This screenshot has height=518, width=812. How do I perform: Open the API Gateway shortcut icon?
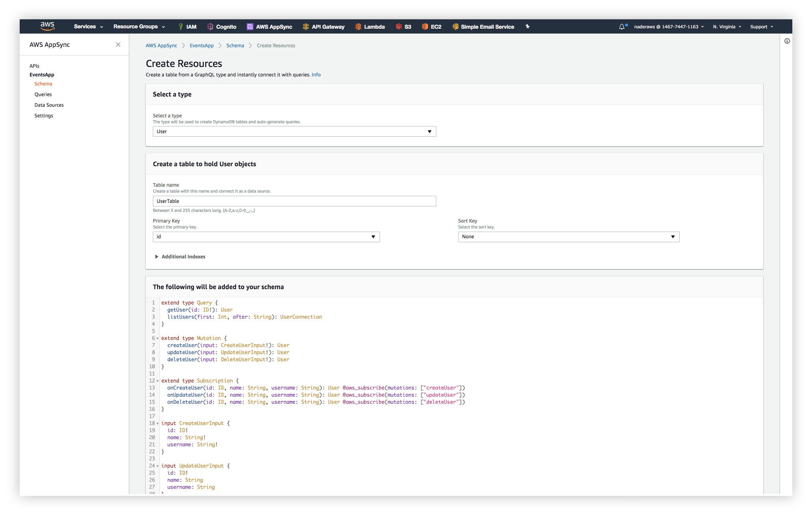click(x=306, y=26)
